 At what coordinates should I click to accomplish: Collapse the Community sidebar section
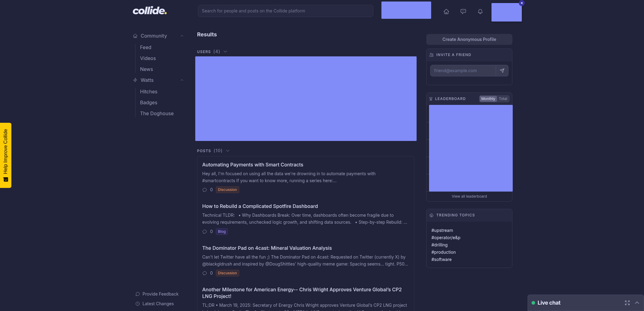(182, 36)
